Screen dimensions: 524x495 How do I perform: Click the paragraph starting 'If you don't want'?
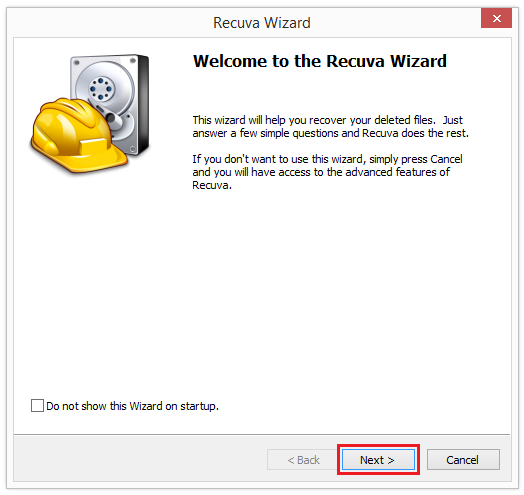[x=327, y=172]
